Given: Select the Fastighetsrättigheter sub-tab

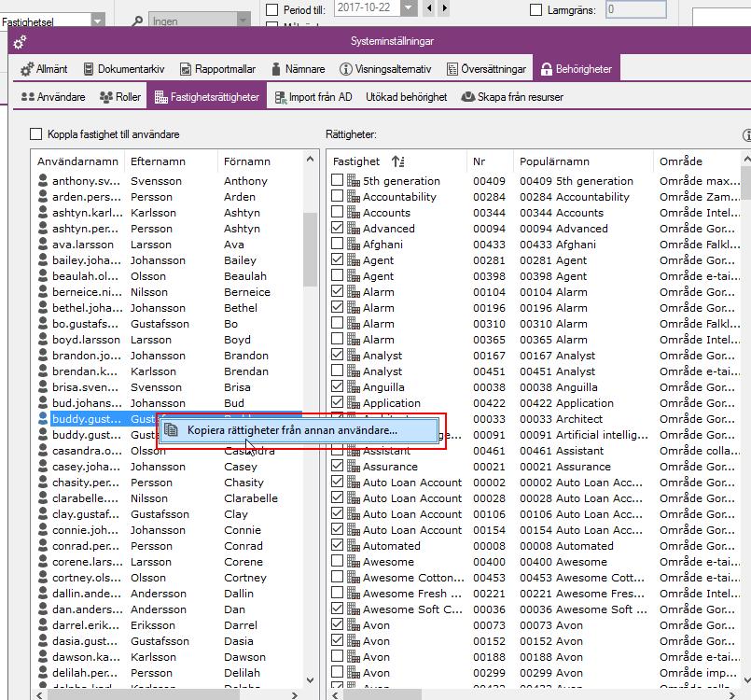Looking at the screenshot, I should 207,97.
